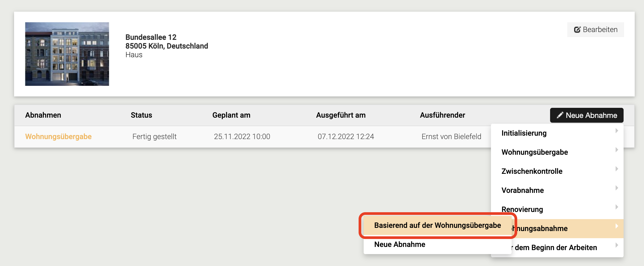Click the highlighted Wohnungsabnahme arrow
Image resolution: width=644 pixels, height=266 pixels.
(617, 226)
